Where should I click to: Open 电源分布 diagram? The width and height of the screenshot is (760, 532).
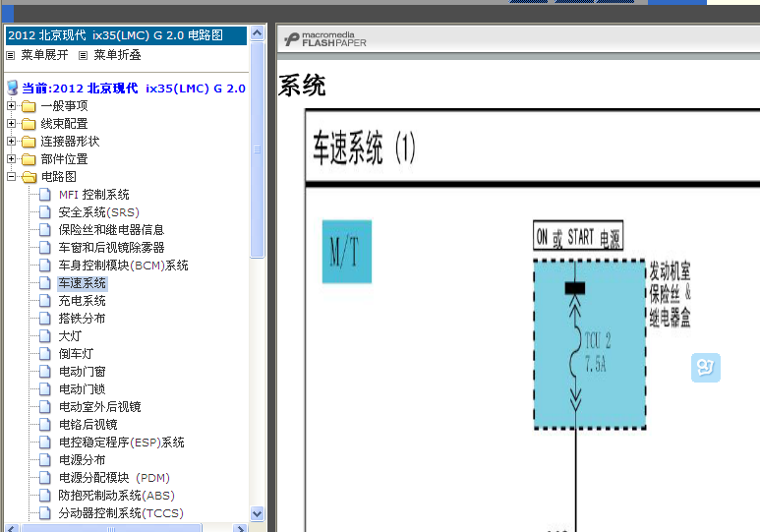(83, 460)
